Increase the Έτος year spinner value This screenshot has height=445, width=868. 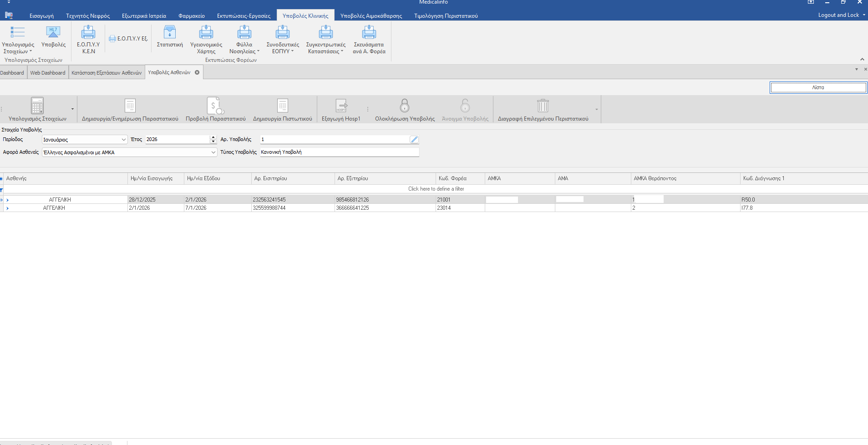[x=213, y=137]
